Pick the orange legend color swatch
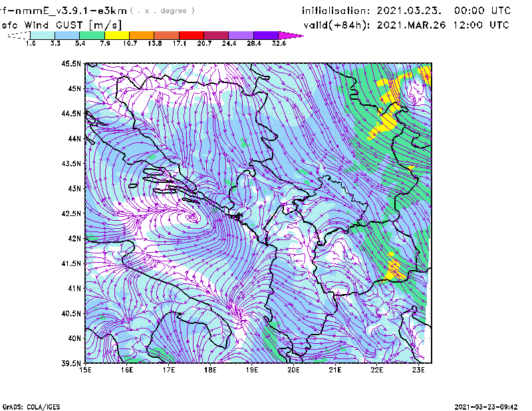This screenshot has height=411, width=532. [142, 35]
